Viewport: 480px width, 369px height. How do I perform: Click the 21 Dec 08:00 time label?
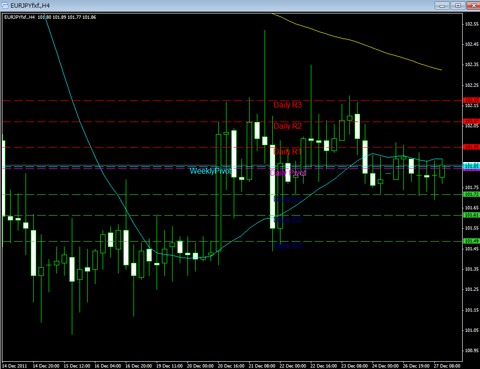coord(262,366)
